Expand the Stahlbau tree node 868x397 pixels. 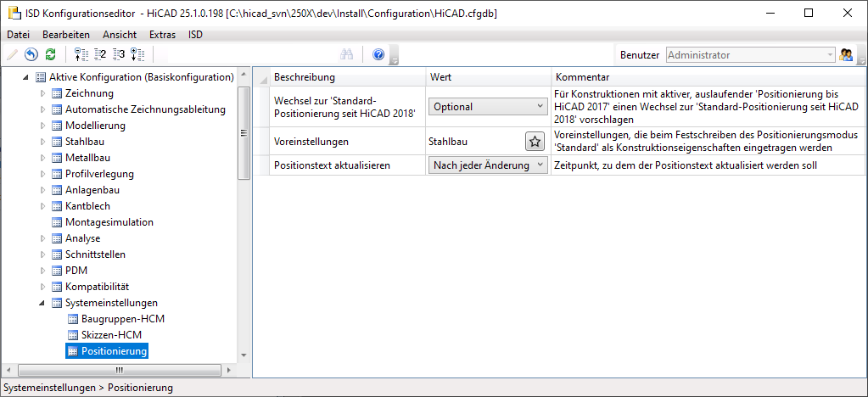43,141
